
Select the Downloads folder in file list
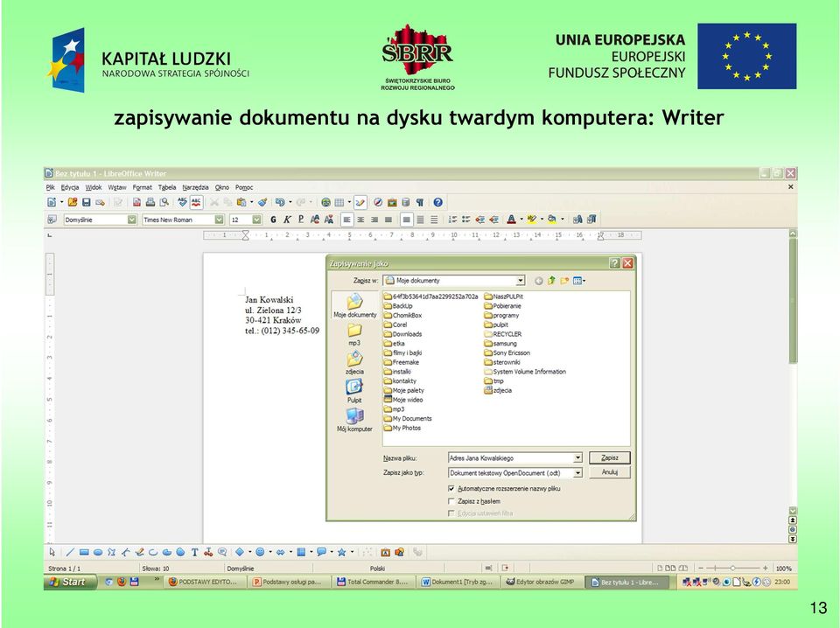pos(402,334)
